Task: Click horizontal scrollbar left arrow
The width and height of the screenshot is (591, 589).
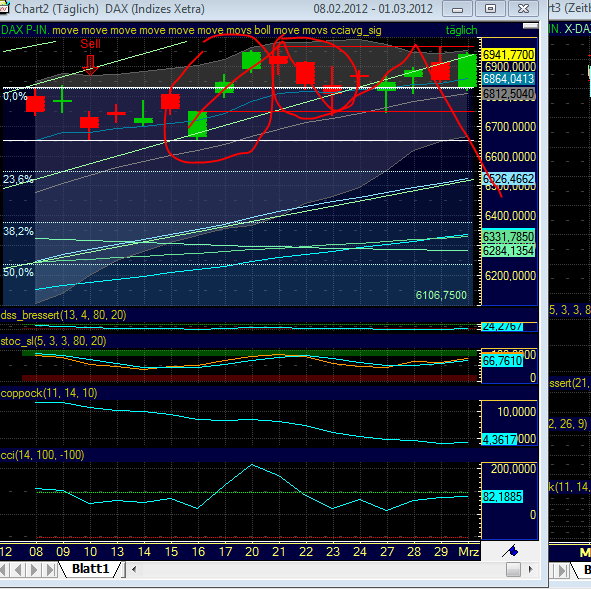Action: pos(134,569)
